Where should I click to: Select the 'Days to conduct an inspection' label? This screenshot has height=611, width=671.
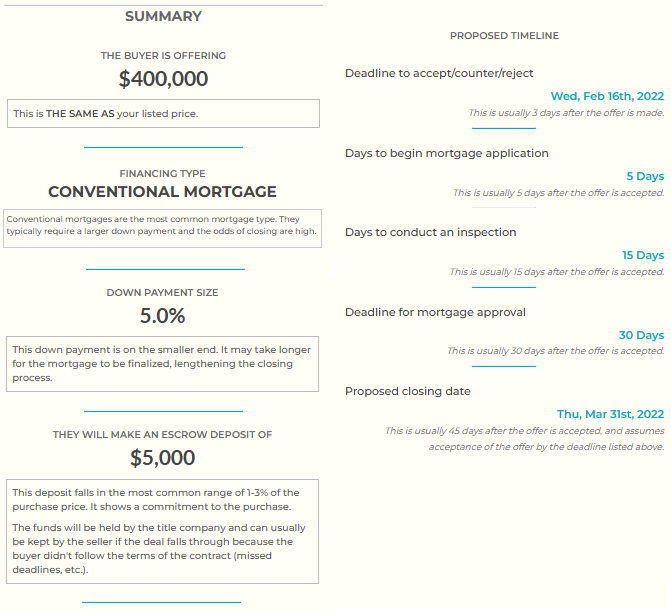click(x=431, y=232)
